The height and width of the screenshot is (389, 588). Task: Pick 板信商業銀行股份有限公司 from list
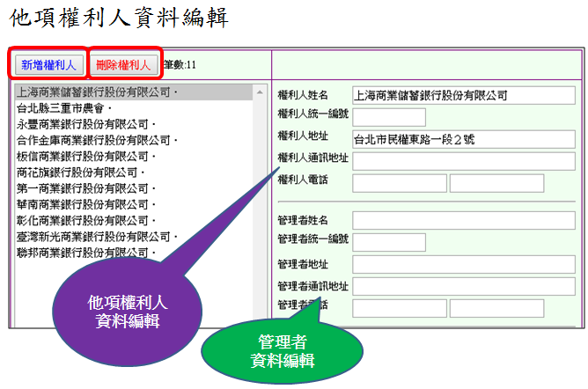click(134, 157)
